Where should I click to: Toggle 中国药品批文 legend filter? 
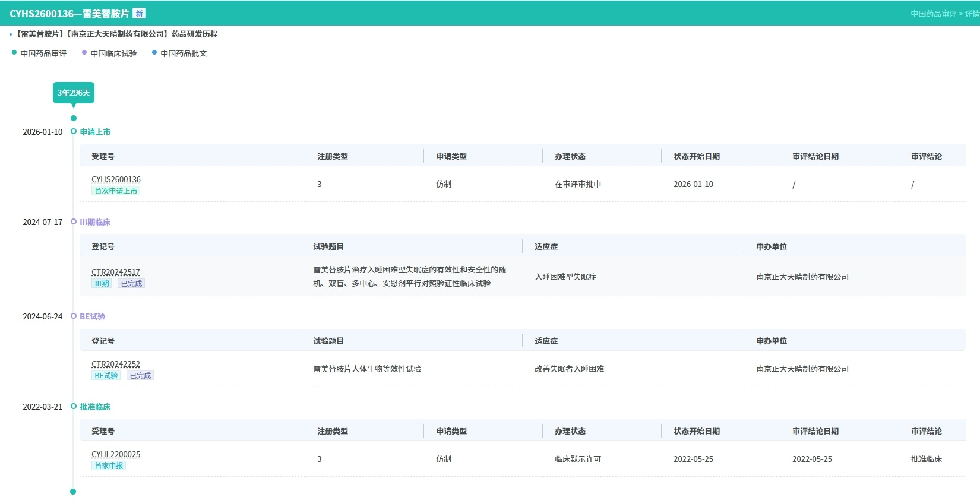(179, 53)
